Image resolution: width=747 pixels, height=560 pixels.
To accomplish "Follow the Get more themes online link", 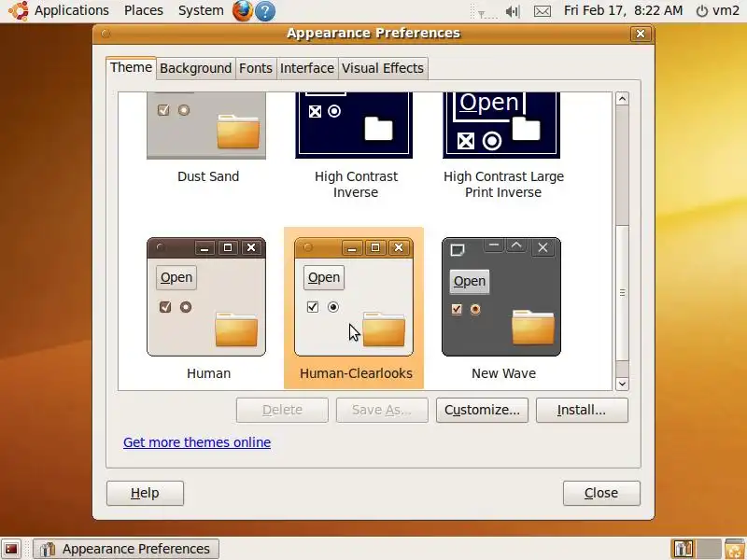I will [197, 442].
